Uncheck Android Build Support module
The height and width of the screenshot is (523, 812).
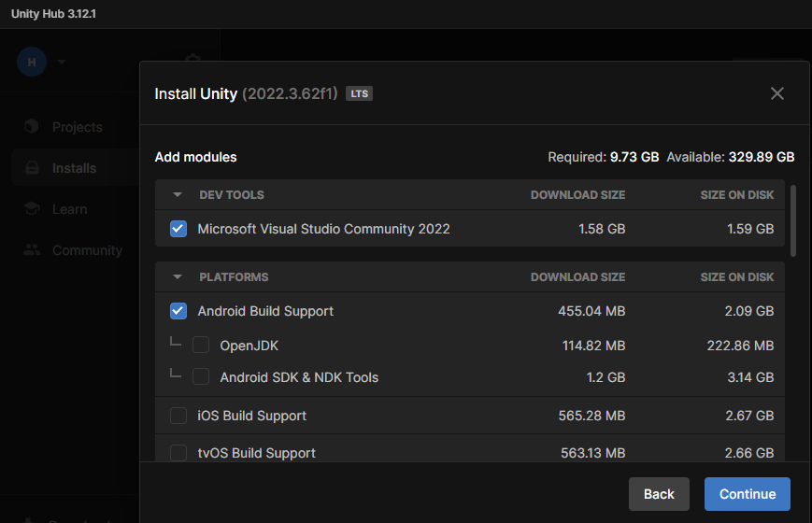[x=178, y=311]
